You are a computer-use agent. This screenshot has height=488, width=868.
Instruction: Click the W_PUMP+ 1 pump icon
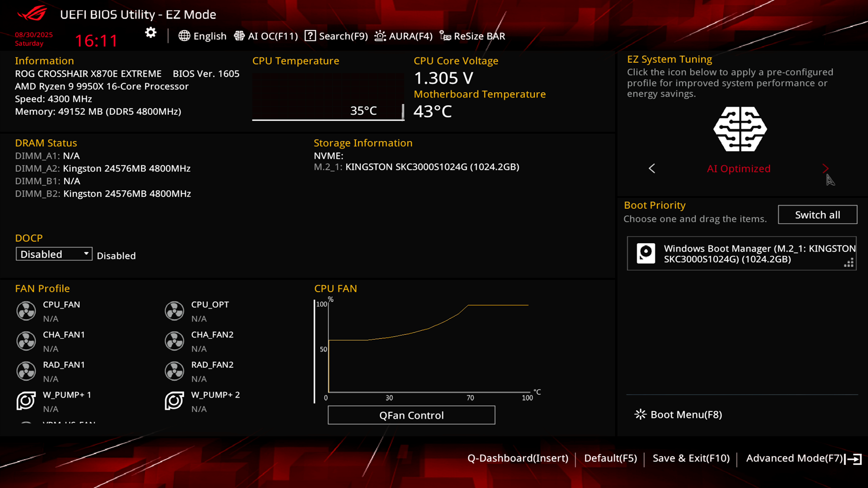(26, 401)
